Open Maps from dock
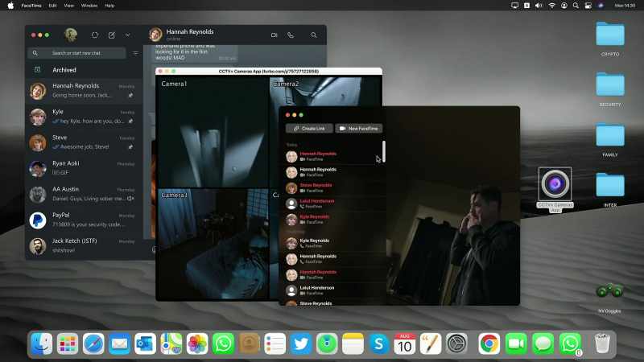The width and height of the screenshot is (644, 362). point(171,343)
